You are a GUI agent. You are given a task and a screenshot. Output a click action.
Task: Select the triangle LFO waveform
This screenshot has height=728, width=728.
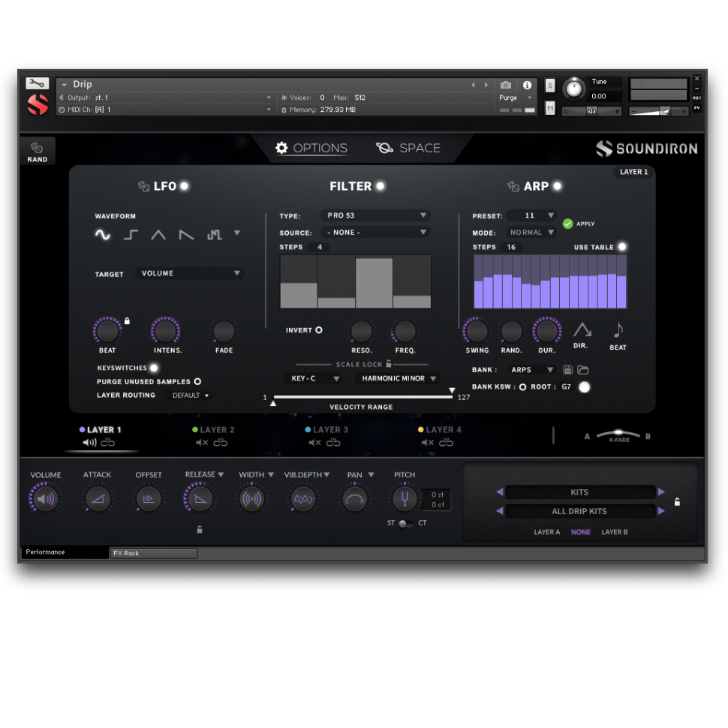(158, 235)
